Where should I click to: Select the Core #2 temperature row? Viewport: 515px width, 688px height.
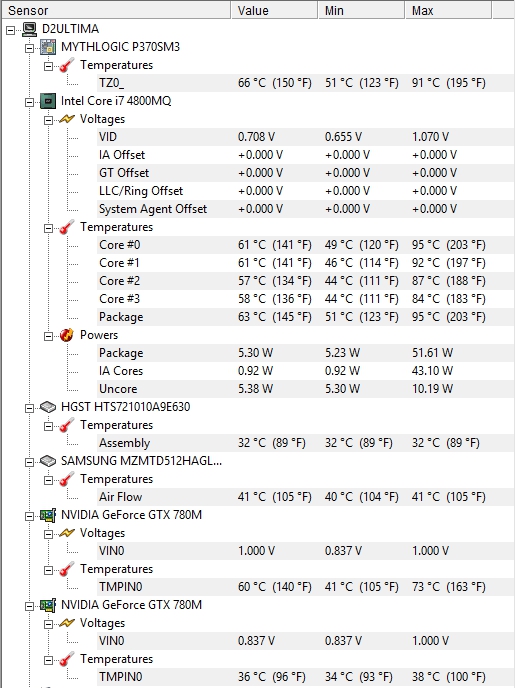[306, 281]
